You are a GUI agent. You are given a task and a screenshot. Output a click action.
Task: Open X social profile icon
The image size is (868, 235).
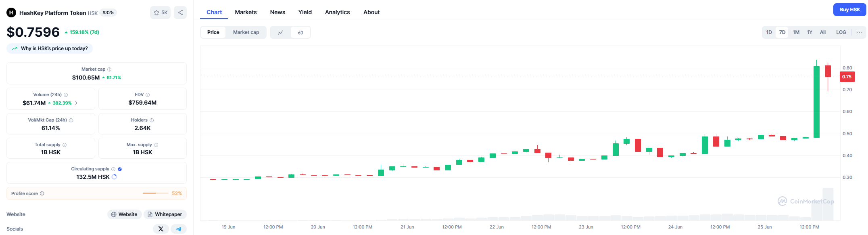[x=161, y=229]
